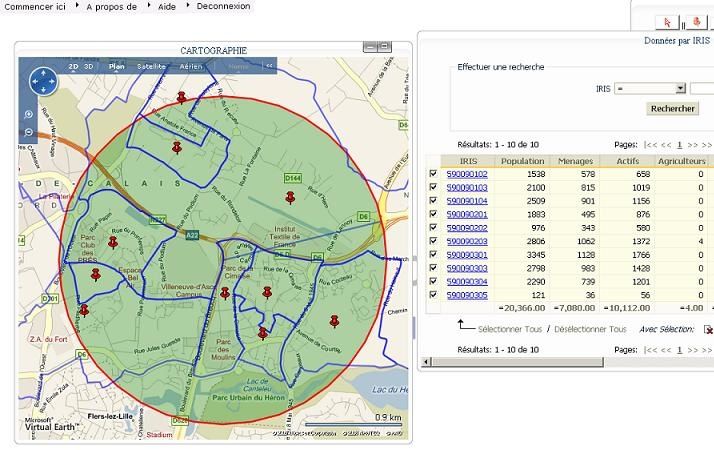Pan the map east with compass right arrow
This screenshot has height=450, width=714.
pyautogui.click(x=52, y=82)
